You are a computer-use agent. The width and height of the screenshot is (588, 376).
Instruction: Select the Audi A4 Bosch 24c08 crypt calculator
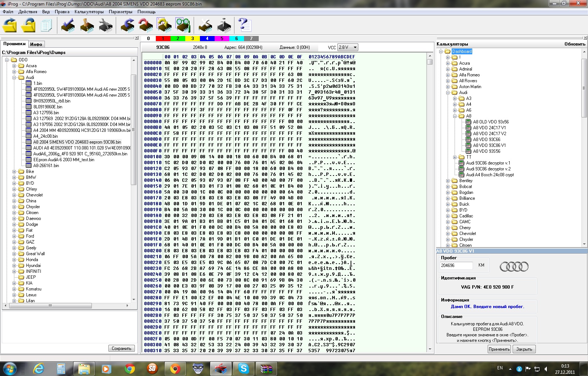point(490,175)
